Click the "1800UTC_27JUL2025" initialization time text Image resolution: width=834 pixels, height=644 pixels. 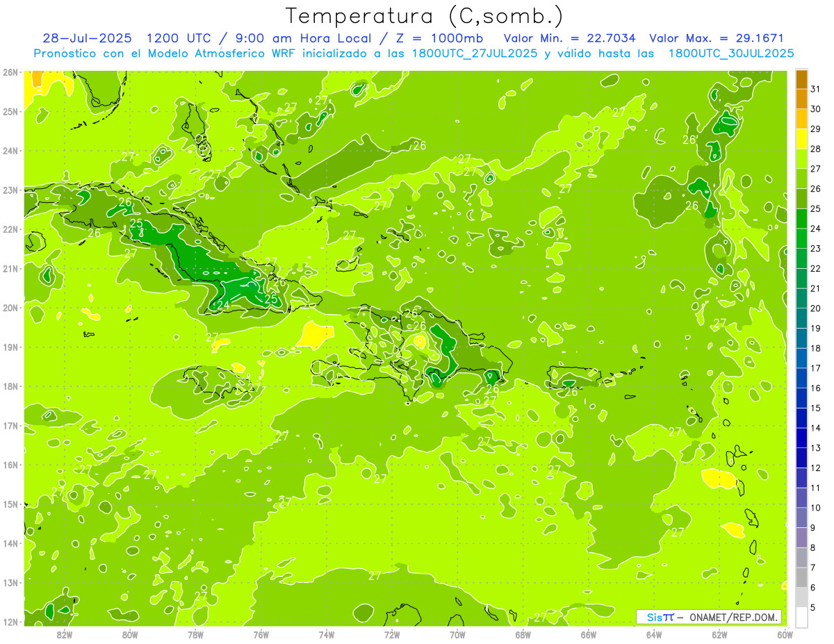pyautogui.click(x=474, y=53)
